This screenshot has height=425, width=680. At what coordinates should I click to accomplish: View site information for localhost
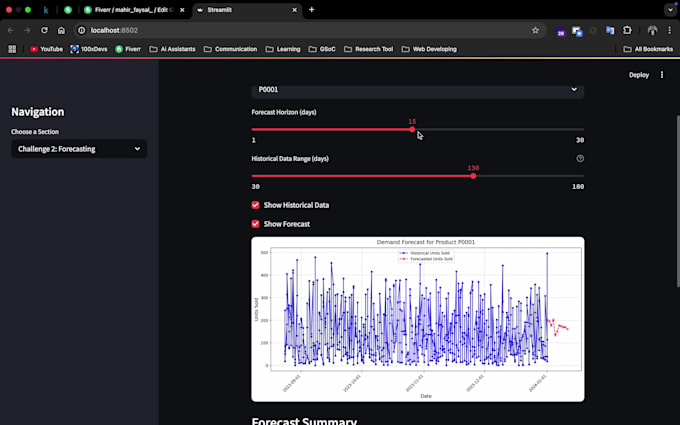(82, 30)
